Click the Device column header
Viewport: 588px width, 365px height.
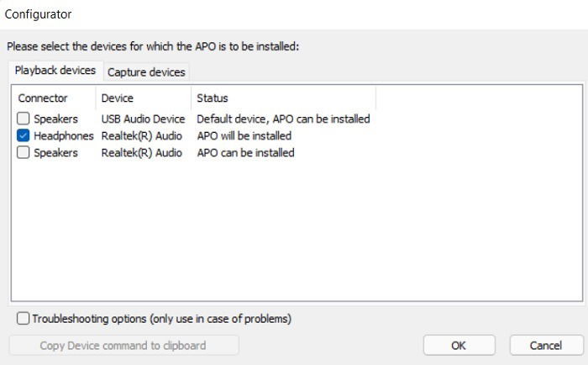[144, 98]
